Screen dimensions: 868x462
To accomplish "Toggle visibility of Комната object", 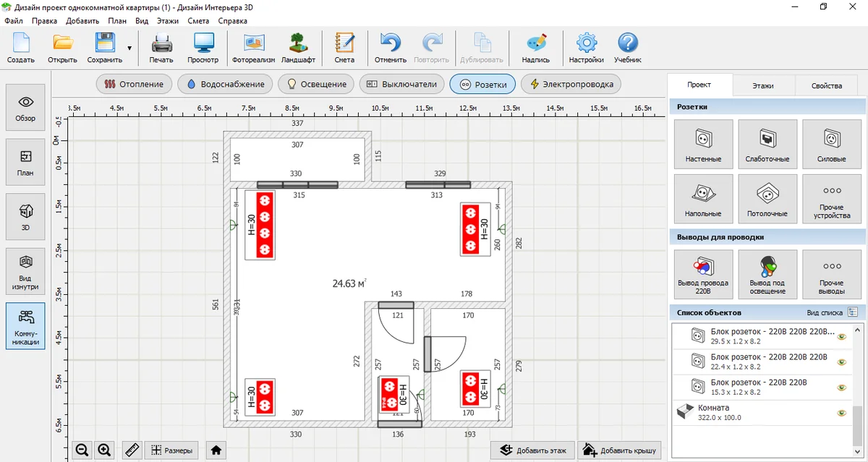I will tap(841, 413).
